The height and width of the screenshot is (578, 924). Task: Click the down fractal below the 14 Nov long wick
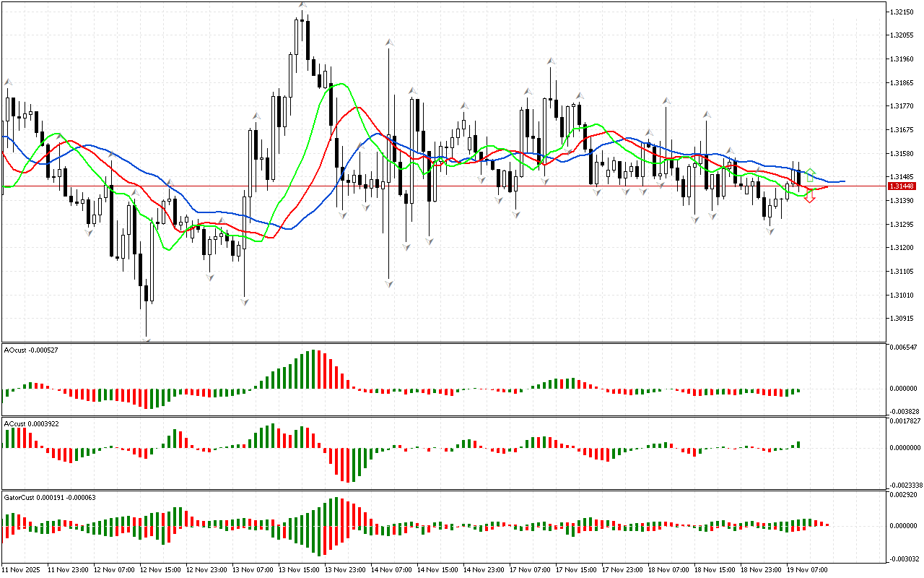tap(389, 283)
